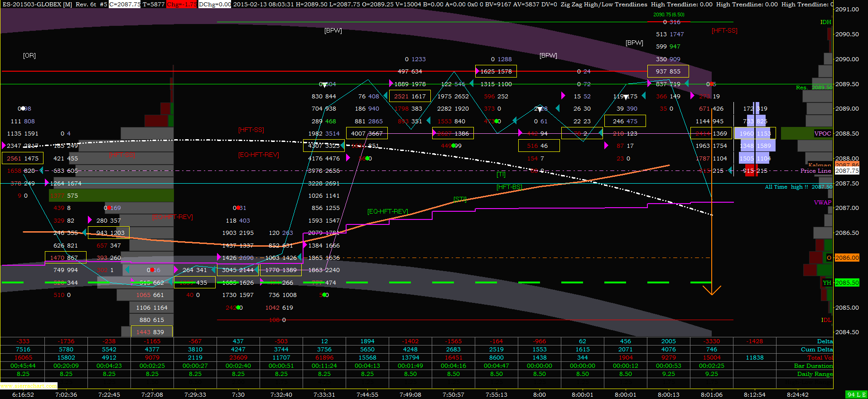Select the Bar Duration row label
The image size is (868, 399).
(813, 365)
